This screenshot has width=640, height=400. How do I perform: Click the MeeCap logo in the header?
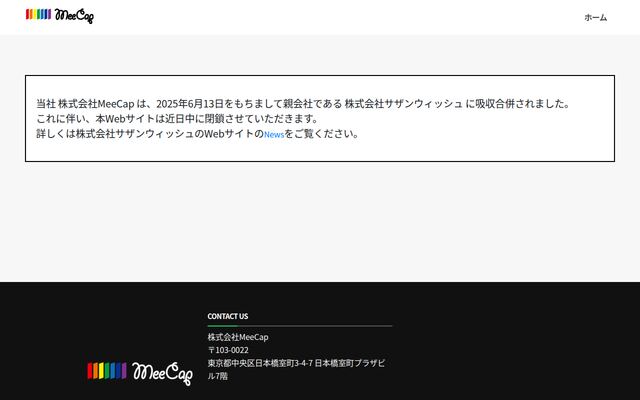60,16
